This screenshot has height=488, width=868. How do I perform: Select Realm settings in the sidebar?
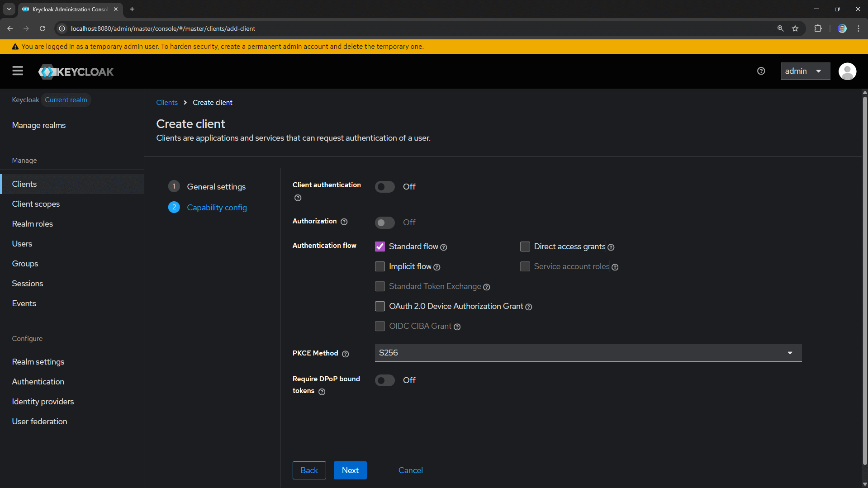click(x=38, y=361)
